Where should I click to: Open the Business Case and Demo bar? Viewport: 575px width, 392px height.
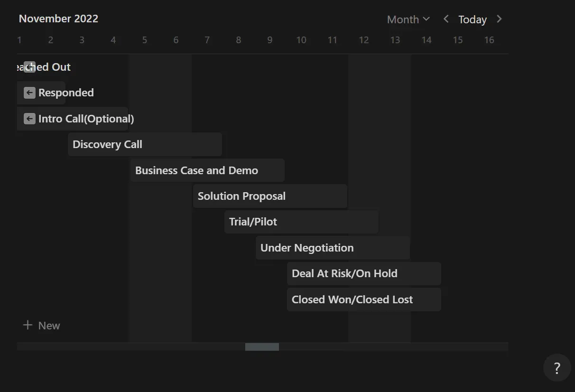[207, 170]
